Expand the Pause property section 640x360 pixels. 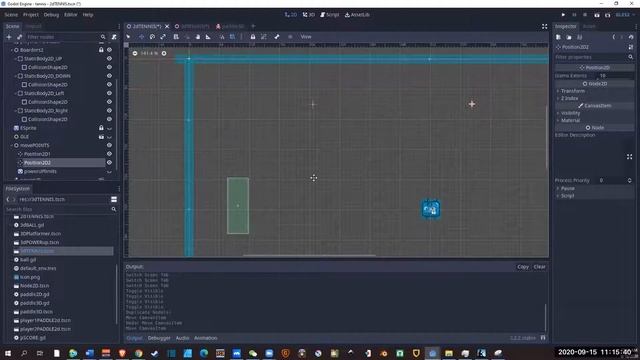[594, 189]
